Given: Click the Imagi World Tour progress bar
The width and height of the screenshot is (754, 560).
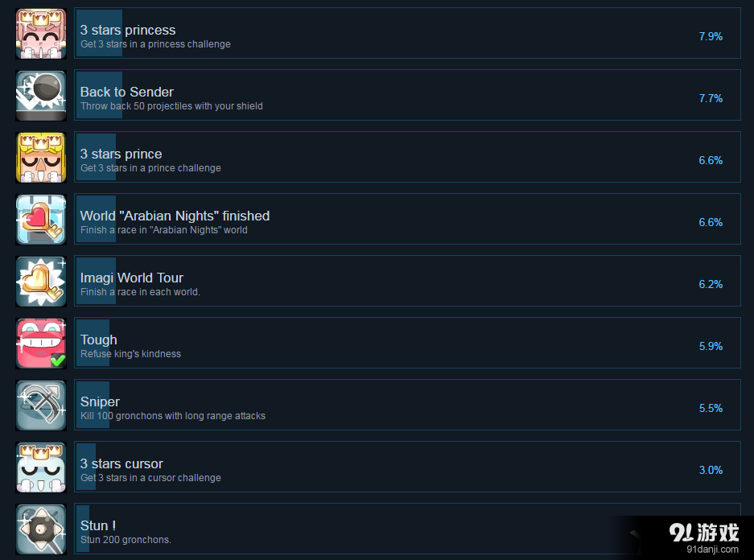Looking at the screenshot, I should coord(96,281).
